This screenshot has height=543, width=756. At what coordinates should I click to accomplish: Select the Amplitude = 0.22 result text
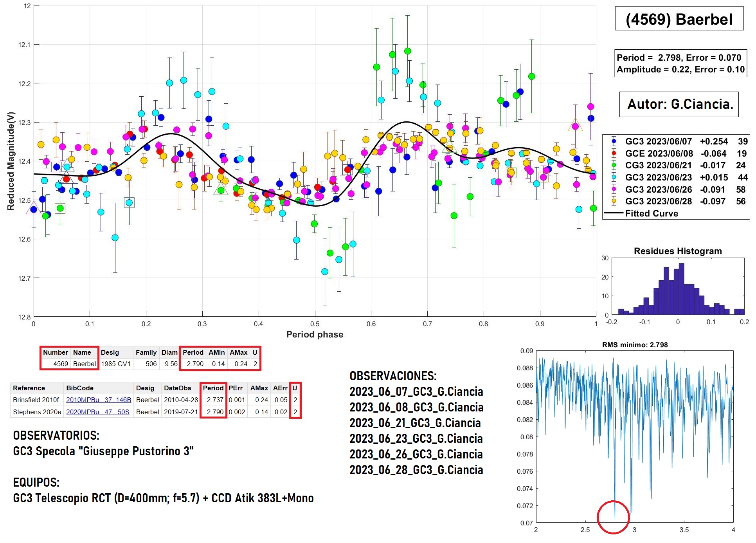coord(680,69)
